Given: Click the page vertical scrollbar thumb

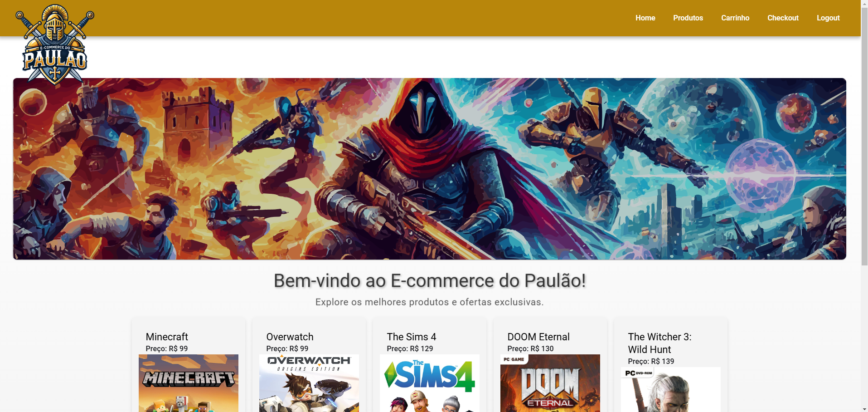Looking at the screenshot, I should pyautogui.click(x=864, y=136).
